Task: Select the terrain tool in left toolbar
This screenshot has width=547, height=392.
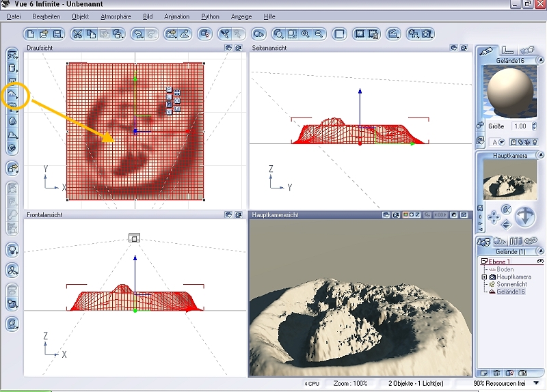Action: coord(12,94)
